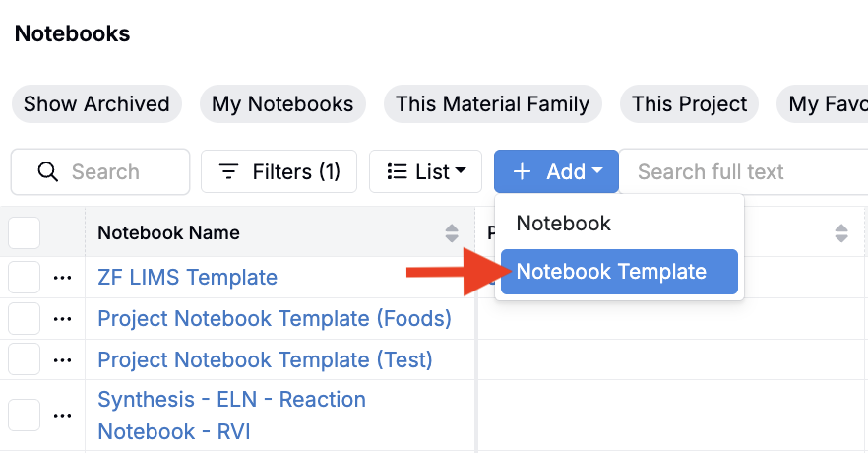Select Project Notebook Template (Foods) checkbox

(25, 319)
